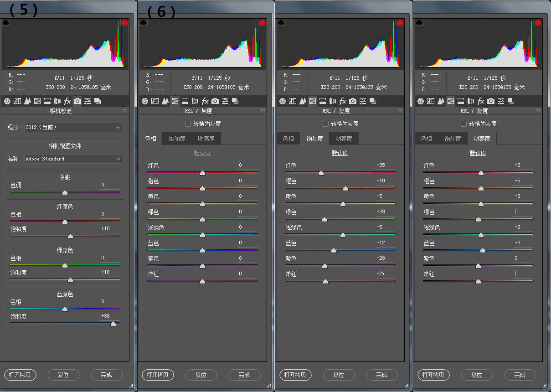The image size is (551, 392).
Task: Click 打开拷贝 in the 相机校准 panel
Action: 20,375
